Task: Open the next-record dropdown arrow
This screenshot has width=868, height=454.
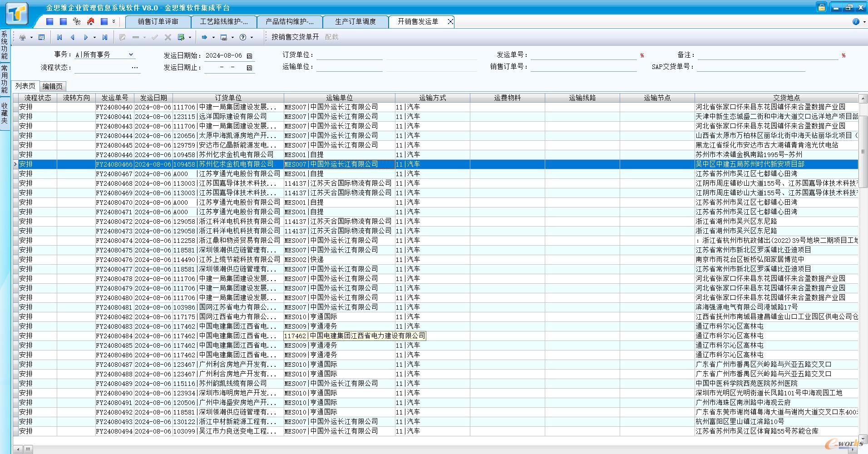Action: pyautogui.click(x=94, y=37)
